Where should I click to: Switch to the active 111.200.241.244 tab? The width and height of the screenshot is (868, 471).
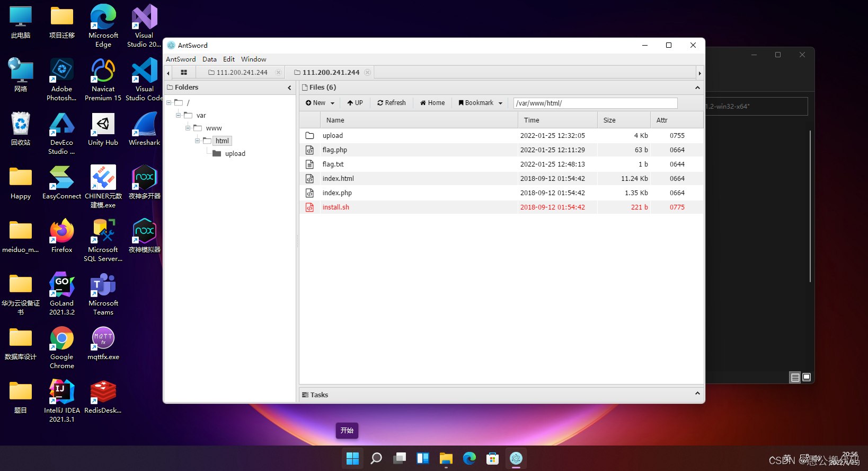click(326, 72)
